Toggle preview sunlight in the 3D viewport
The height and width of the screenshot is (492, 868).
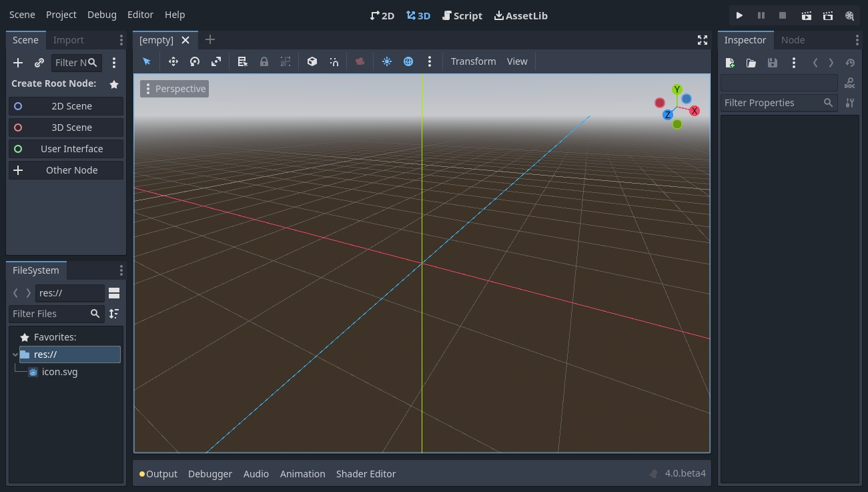tap(387, 61)
